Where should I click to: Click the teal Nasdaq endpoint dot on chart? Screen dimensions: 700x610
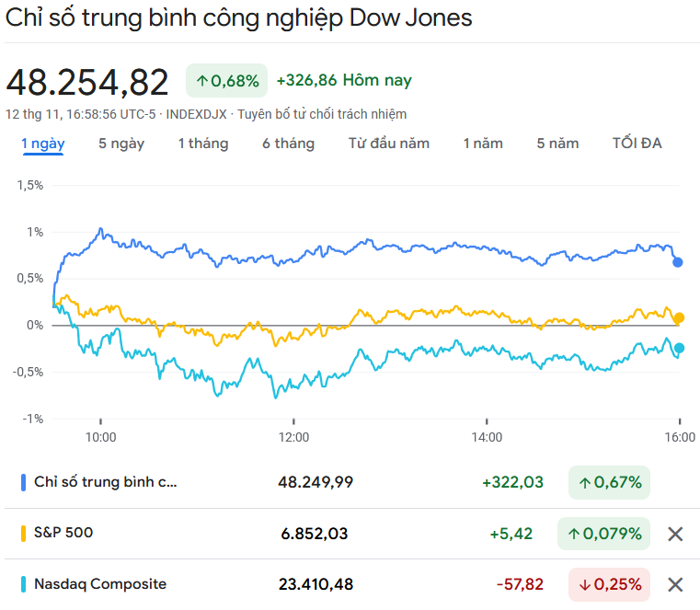(679, 348)
